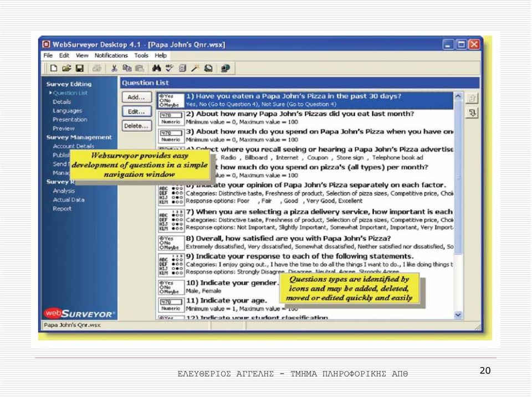
Task: Save the survey with the floppy disk icon
Action: (80, 68)
